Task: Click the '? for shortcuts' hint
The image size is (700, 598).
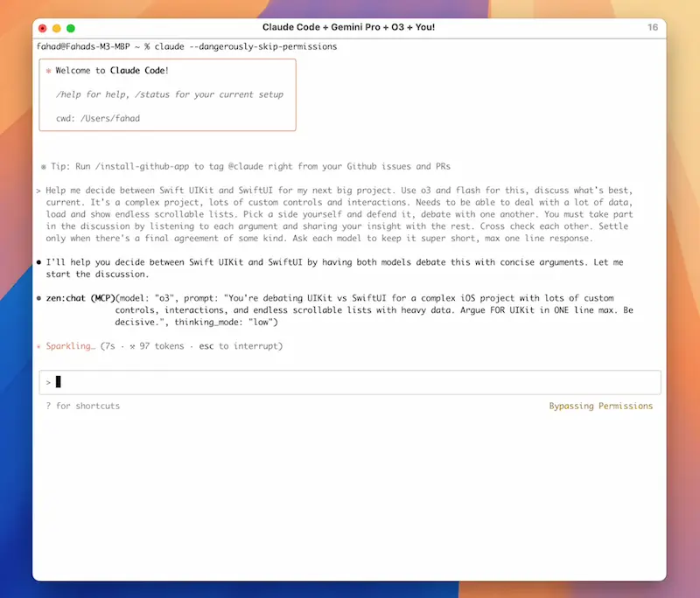Action: [82, 406]
